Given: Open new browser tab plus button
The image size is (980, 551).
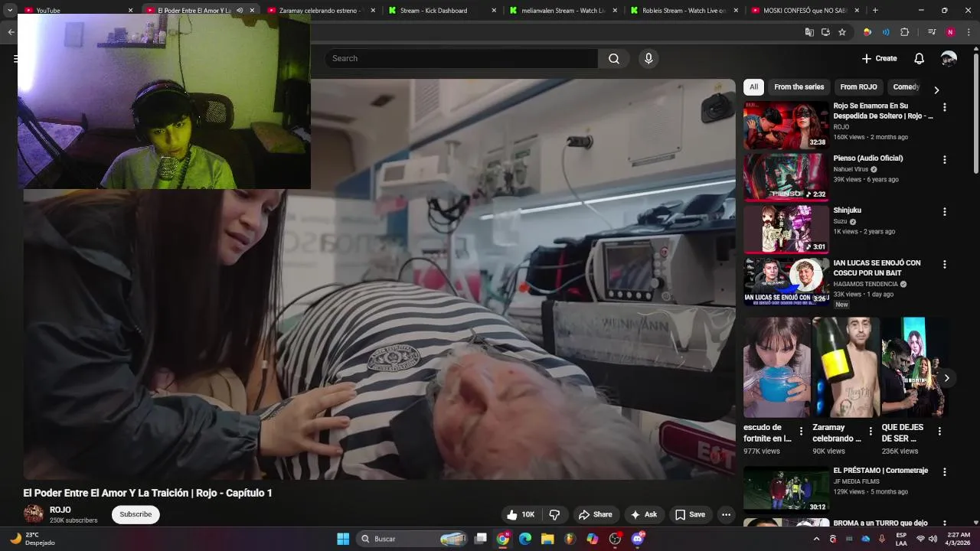Looking at the screenshot, I should point(875,10).
